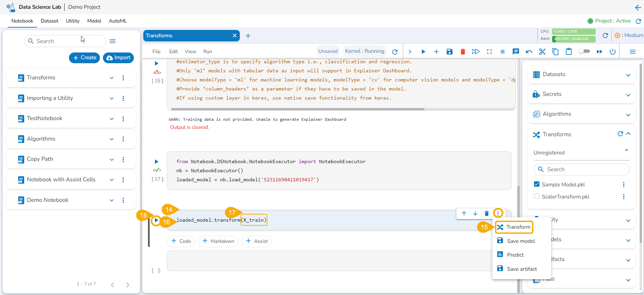Screen dimensions: 644x295
Task: Switch to the AutoML tab
Action: (x=118, y=21)
